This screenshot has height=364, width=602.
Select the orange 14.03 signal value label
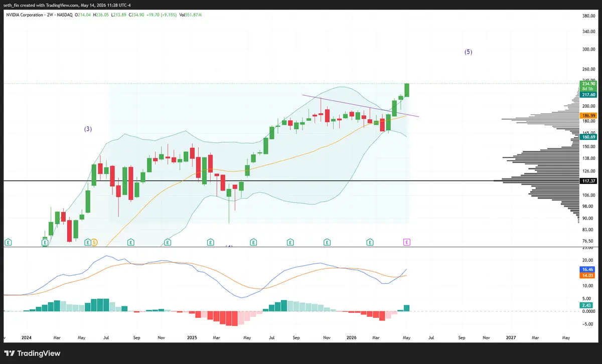(588, 275)
